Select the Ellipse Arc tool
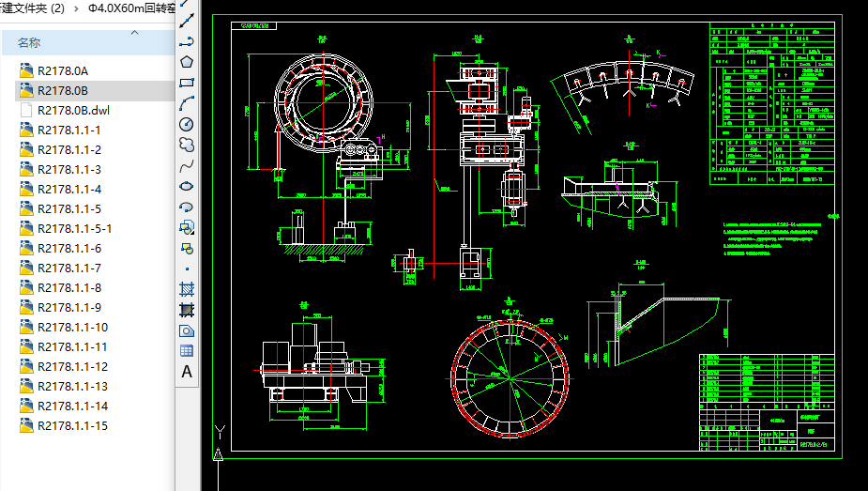Image resolution: width=868 pixels, height=491 pixels. click(x=187, y=207)
